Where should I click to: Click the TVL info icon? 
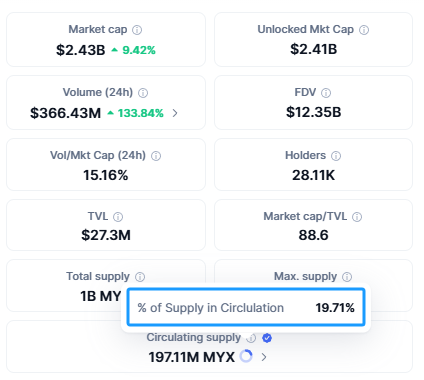(118, 217)
